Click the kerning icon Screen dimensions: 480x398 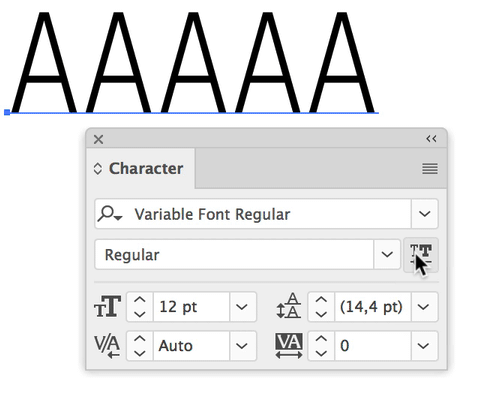pos(107,347)
